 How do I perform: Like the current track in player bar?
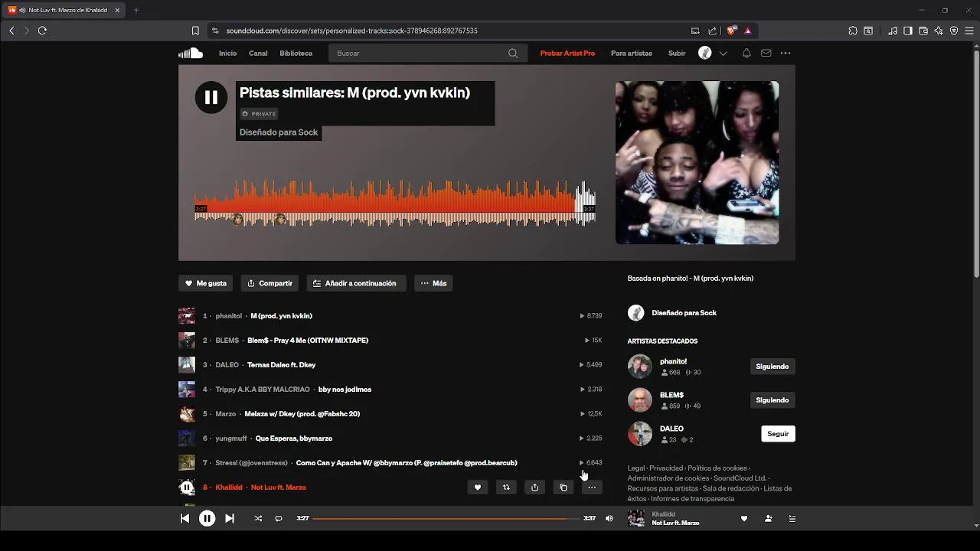point(743,518)
